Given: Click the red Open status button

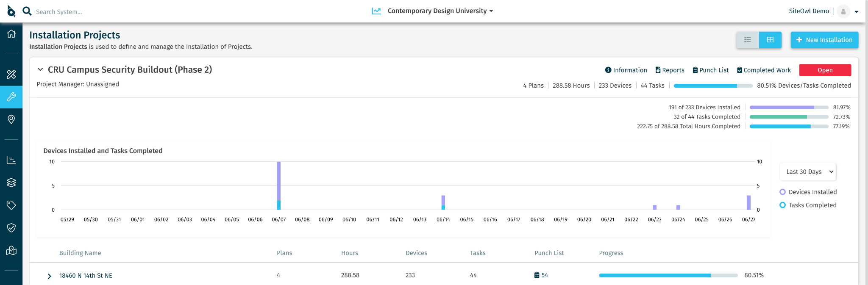Looking at the screenshot, I should click(x=825, y=70).
